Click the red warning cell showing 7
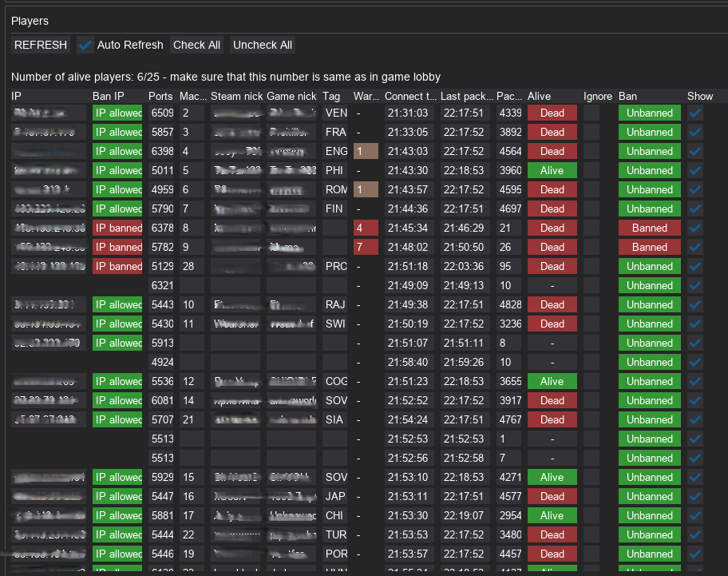The height and width of the screenshot is (576, 728). click(366, 247)
